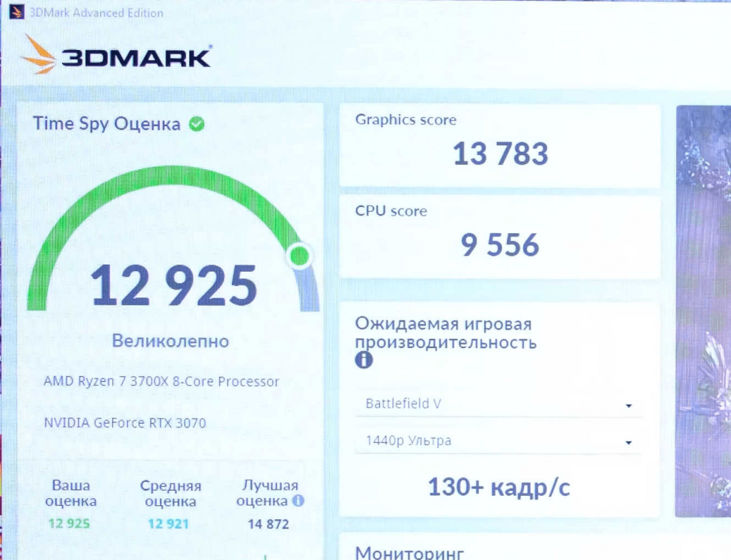Click the Мониторинг section heading

pos(409,553)
